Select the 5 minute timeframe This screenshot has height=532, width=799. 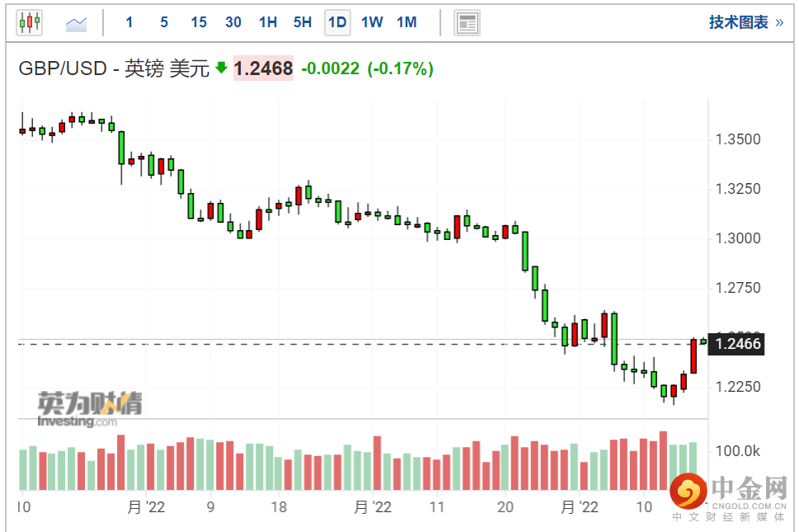point(164,22)
